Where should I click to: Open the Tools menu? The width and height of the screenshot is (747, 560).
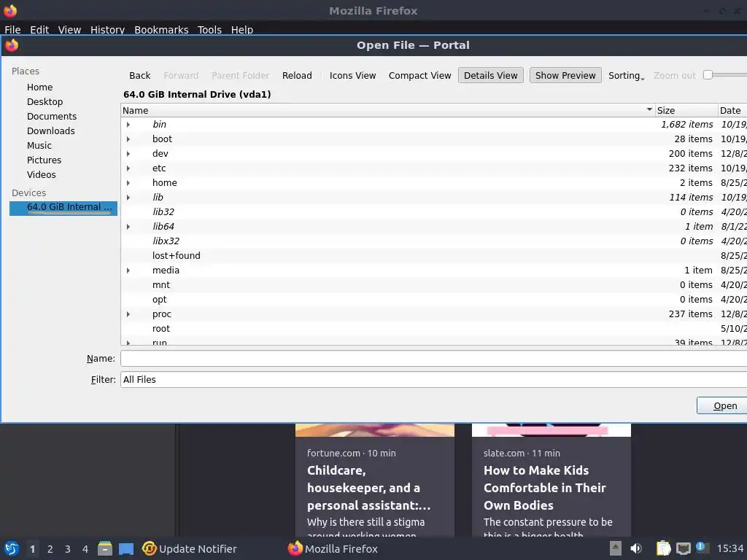coord(209,29)
